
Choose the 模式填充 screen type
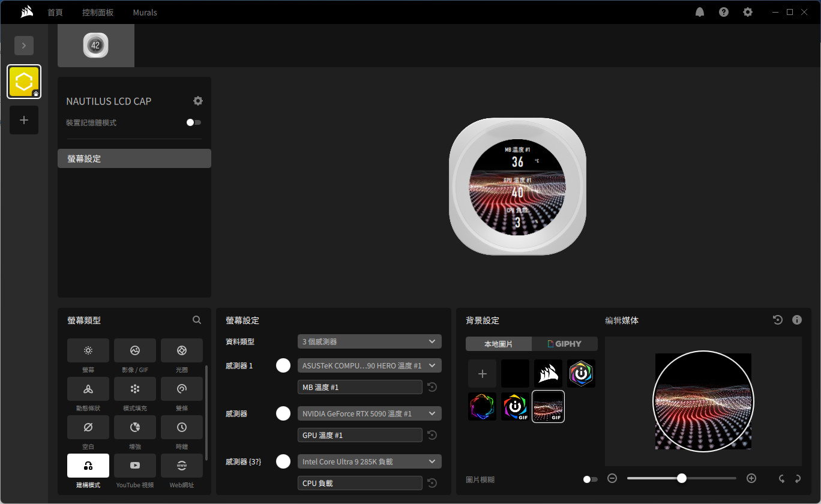pyautogui.click(x=135, y=389)
